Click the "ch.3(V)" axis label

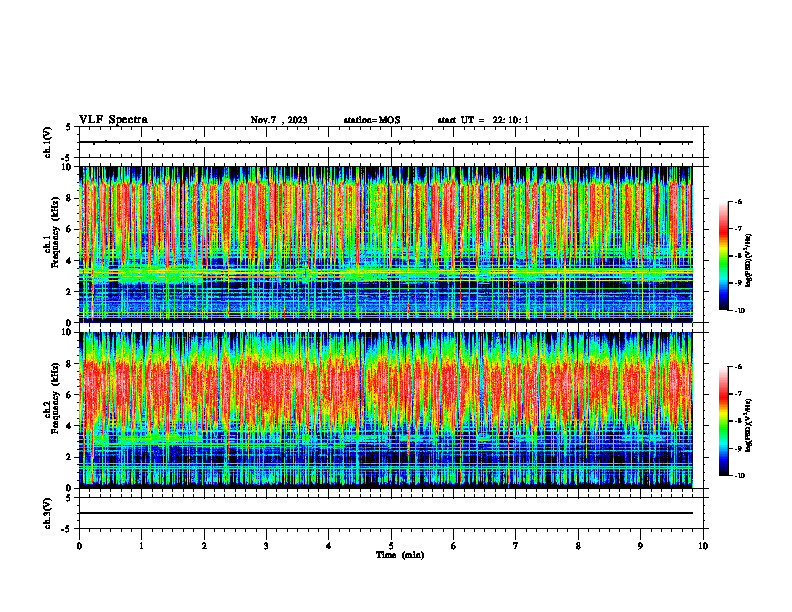48,513
